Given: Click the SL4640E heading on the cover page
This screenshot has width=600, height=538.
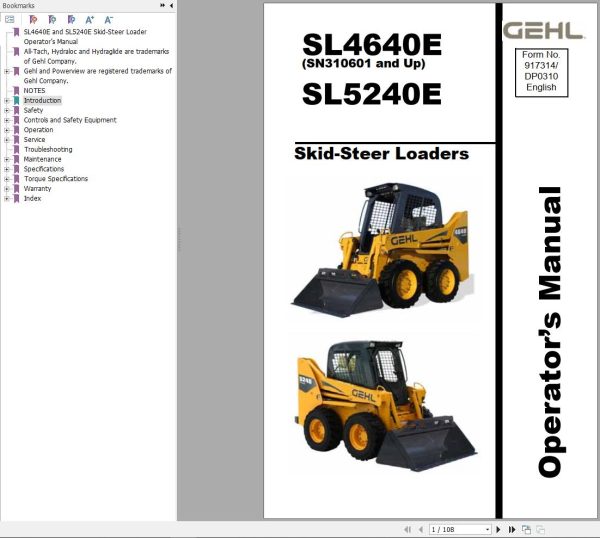Looking at the screenshot, I should 372,45.
